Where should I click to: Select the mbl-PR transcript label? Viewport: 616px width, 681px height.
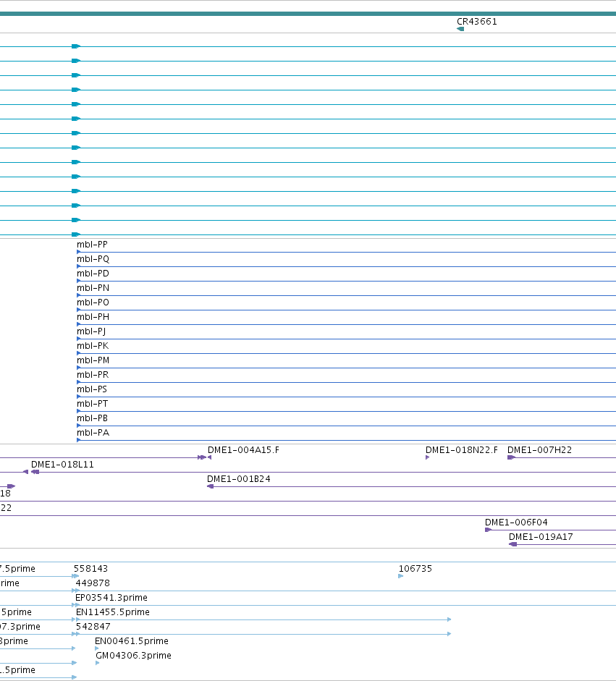(x=93, y=375)
